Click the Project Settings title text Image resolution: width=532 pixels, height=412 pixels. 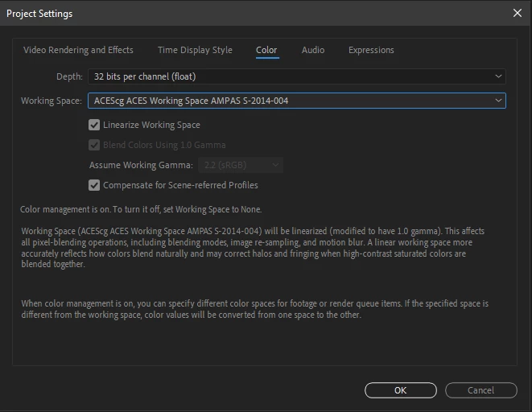pos(39,14)
